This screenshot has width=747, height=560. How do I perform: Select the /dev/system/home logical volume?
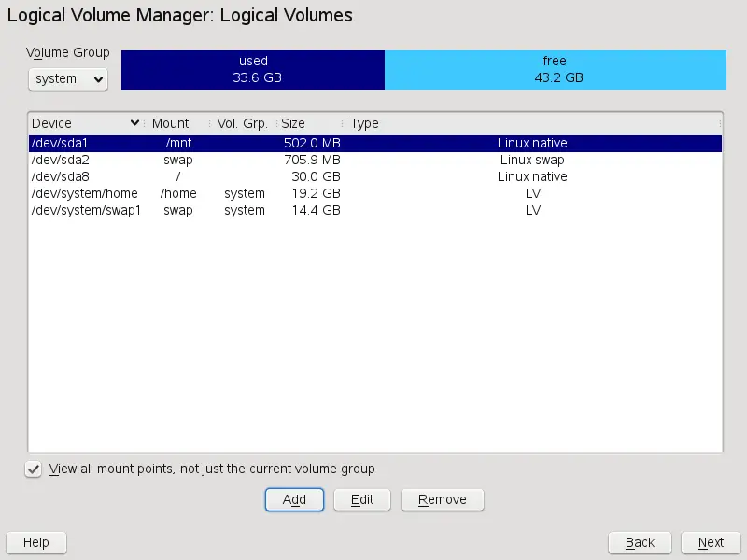[373, 194]
